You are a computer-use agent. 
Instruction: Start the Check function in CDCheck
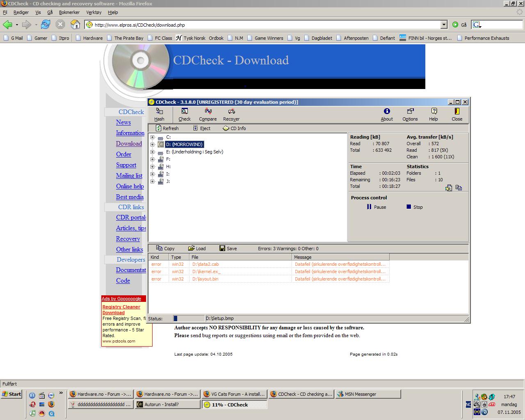pyautogui.click(x=185, y=114)
